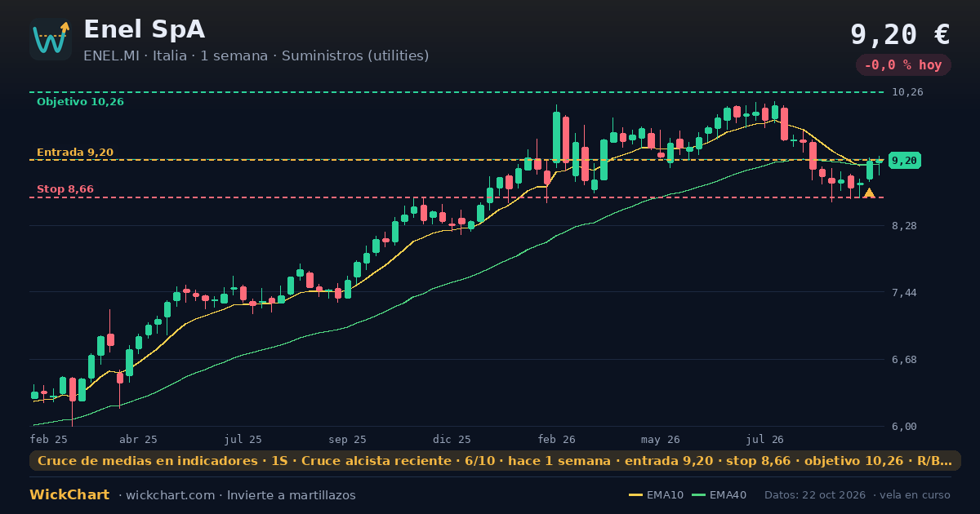The width and height of the screenshot is (980, 514).
Task: Click the 6,00 value on the price axis
Action: point(905,426)
